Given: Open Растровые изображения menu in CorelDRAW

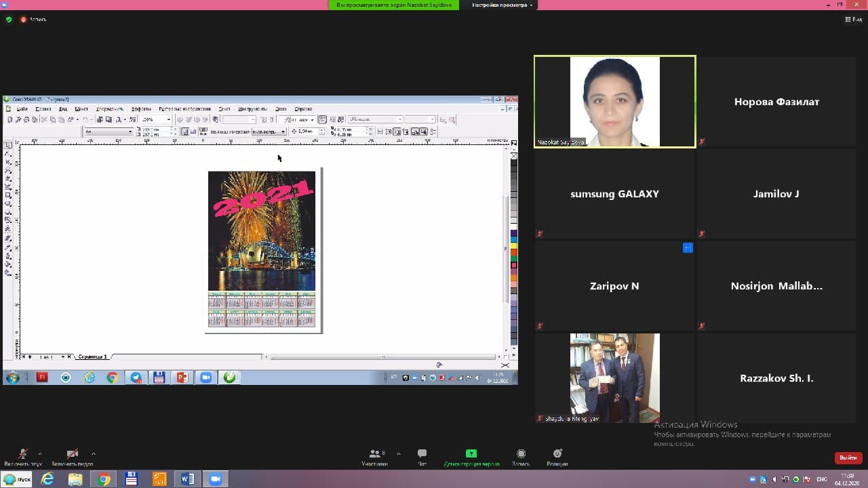Looking at the screenshot, I should (184, 108).
